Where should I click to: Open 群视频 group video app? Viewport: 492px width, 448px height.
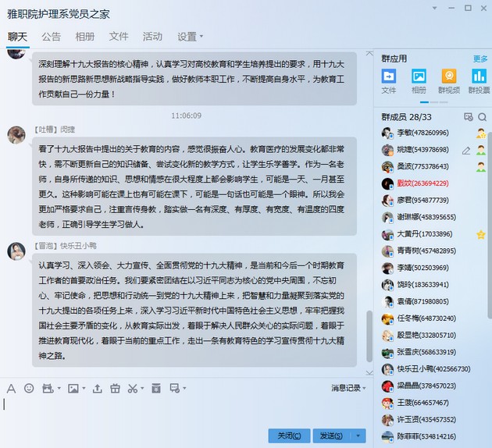pos(448,76)
